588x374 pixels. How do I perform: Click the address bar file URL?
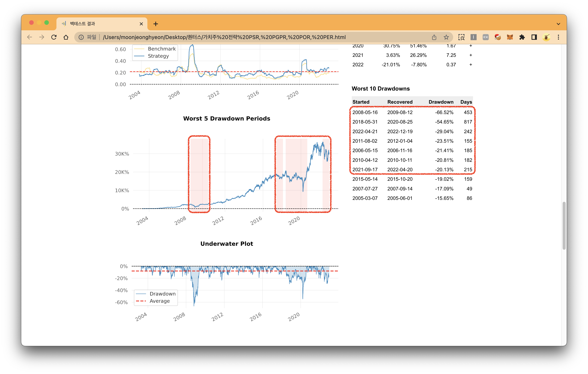(x=224, y=37)
